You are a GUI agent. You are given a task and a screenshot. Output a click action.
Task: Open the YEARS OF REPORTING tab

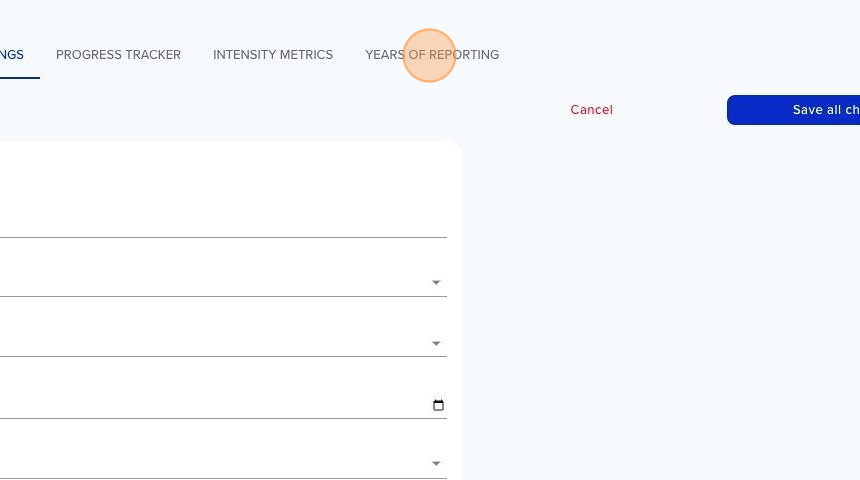[x=432, y=55]
